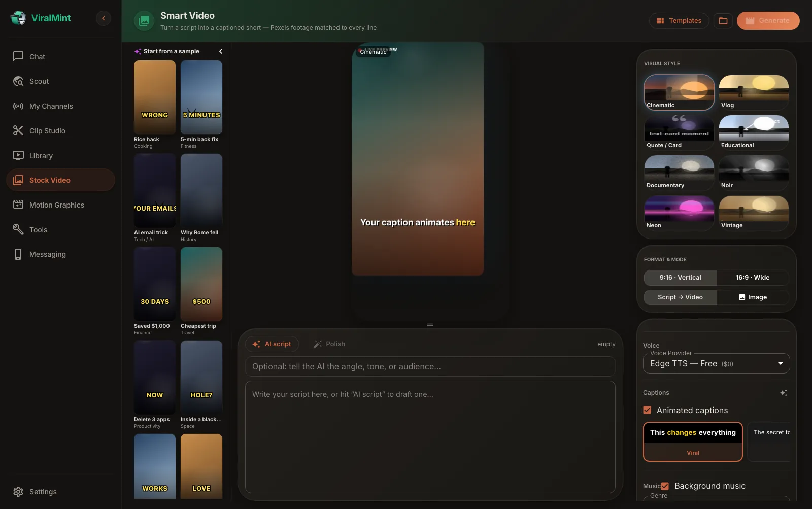
Task: Select 9:16 Vertical format
Action: pos(680,278)
